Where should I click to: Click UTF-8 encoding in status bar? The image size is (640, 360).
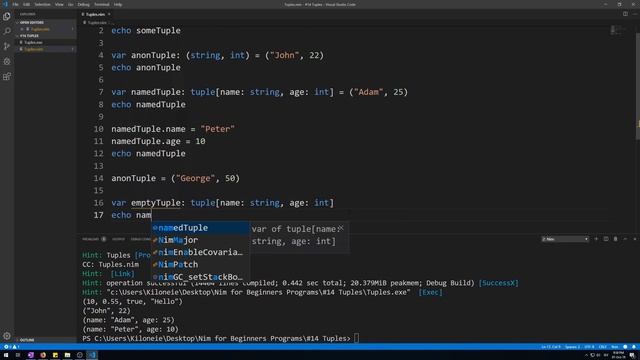[x=589, y=347]
